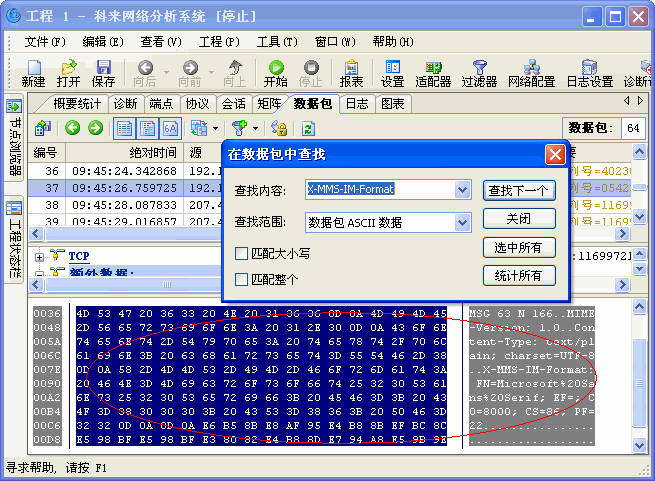The height and width of the screenshot is (481, 655).
Task: Click the 关闭 button in the find dialog
Action: [x=519, y=219]
